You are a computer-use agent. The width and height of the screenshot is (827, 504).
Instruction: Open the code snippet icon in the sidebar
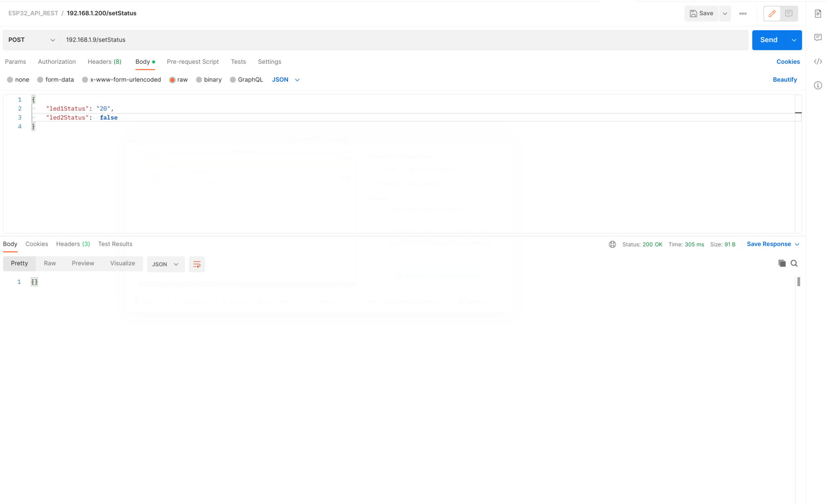[x=818, y=61]
